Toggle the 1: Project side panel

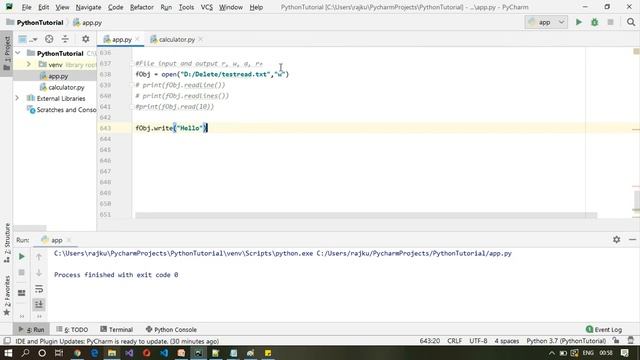pos(7,53)
